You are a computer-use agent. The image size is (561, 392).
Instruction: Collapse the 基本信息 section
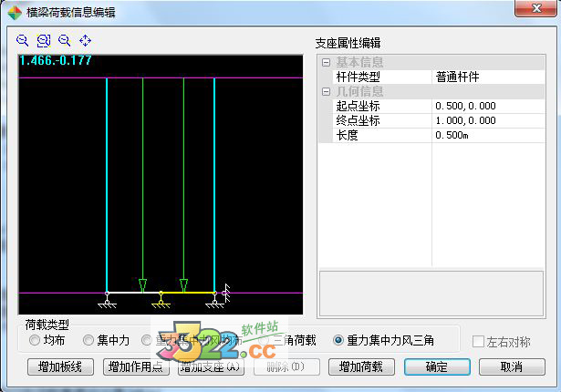(326, 63)
